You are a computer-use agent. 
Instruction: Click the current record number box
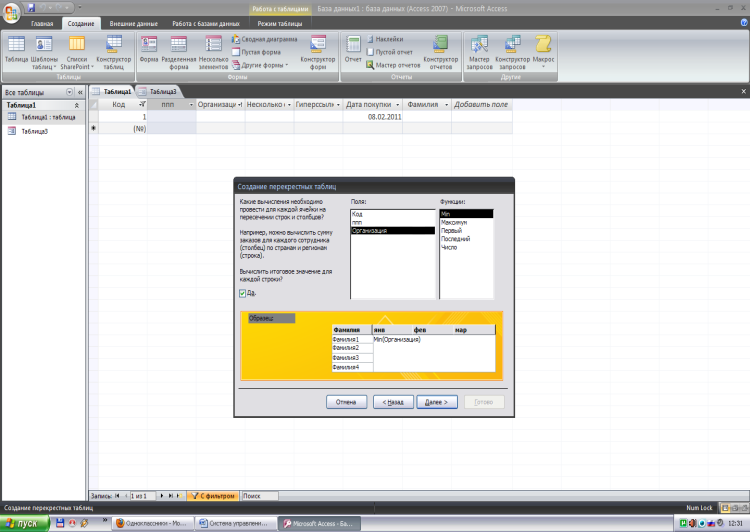point(143,496)
